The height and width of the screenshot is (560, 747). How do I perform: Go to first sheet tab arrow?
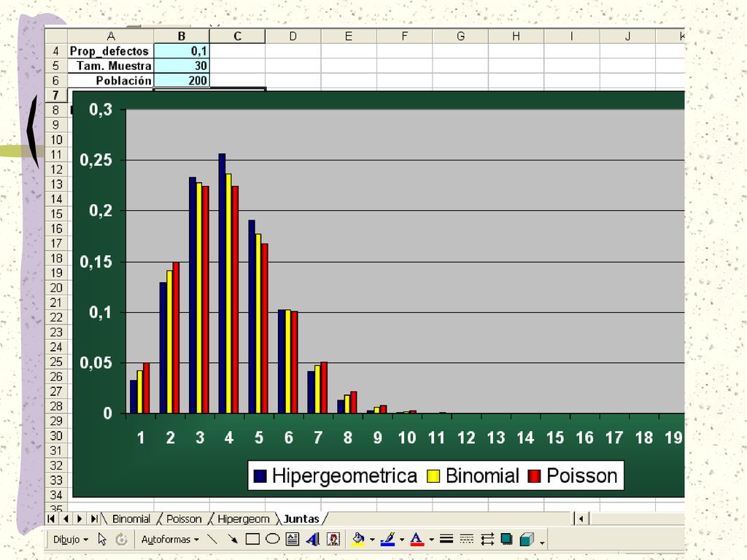click(52, 518)
